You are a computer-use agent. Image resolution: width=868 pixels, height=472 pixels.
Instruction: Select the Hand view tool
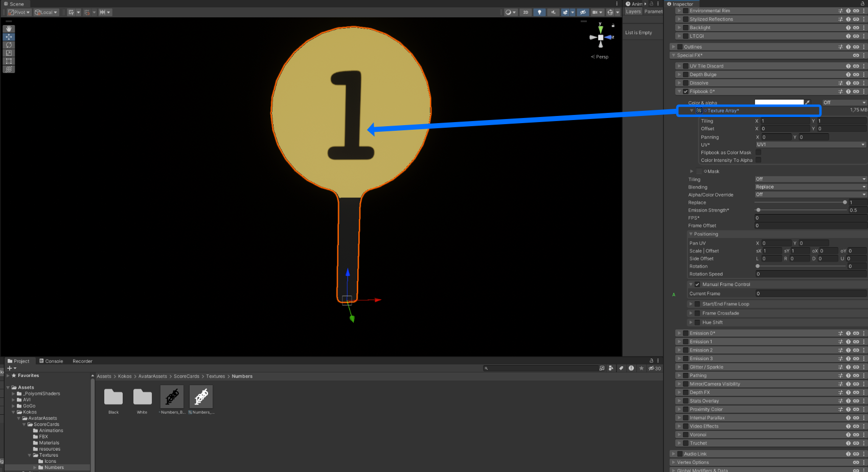pos(9,29)
